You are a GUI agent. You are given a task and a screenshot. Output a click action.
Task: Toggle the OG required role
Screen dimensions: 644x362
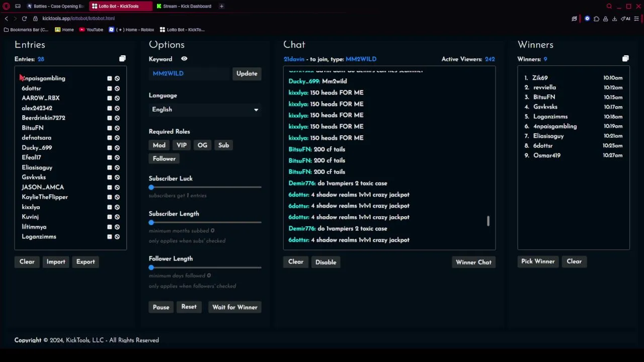click(x=202, y=145)
